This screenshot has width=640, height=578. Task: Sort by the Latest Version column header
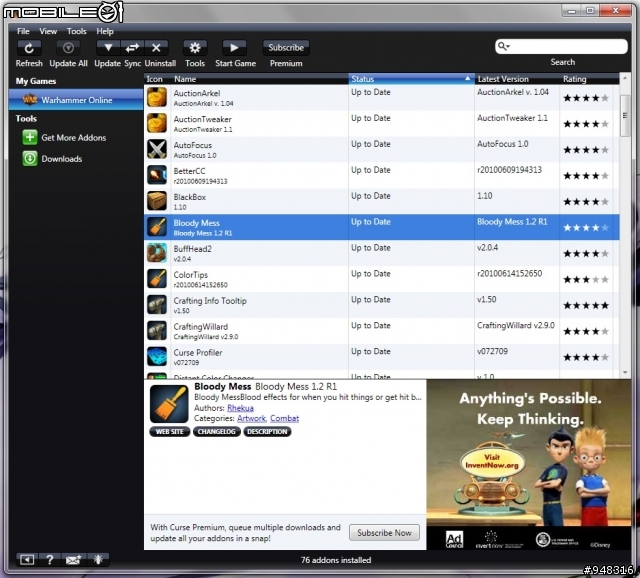click(517, 79)
